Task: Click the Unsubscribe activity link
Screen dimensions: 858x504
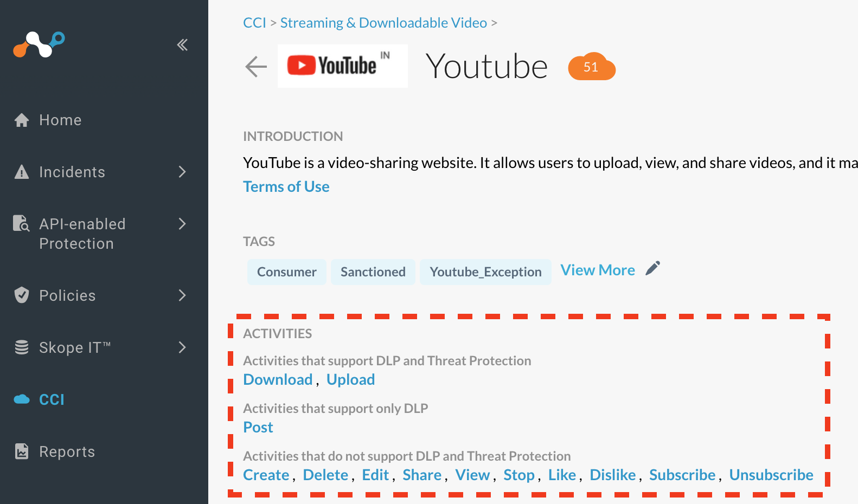Action: coord(771,475)
